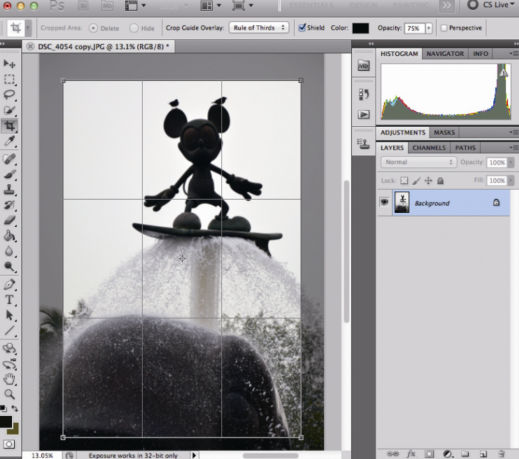
Task: Expand the CS Live menu
Action: (491, 5)
